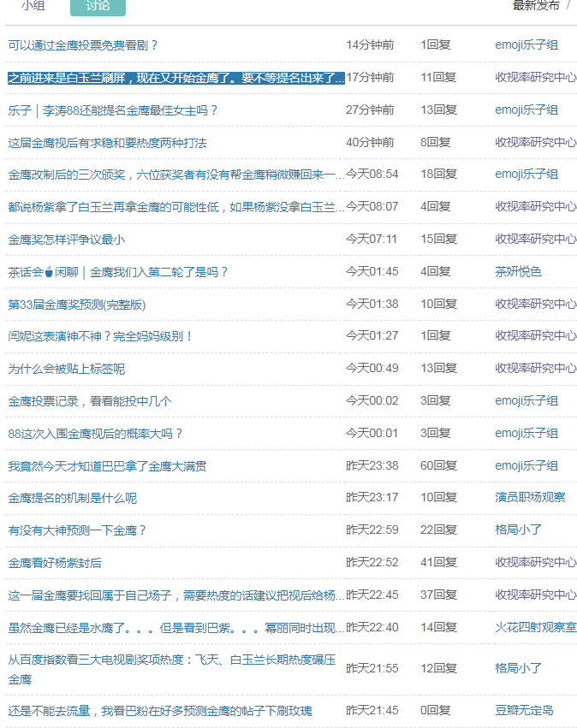Switch to the 小组 tab
Viewport: 577px width, 728px height.
[33, 6]
